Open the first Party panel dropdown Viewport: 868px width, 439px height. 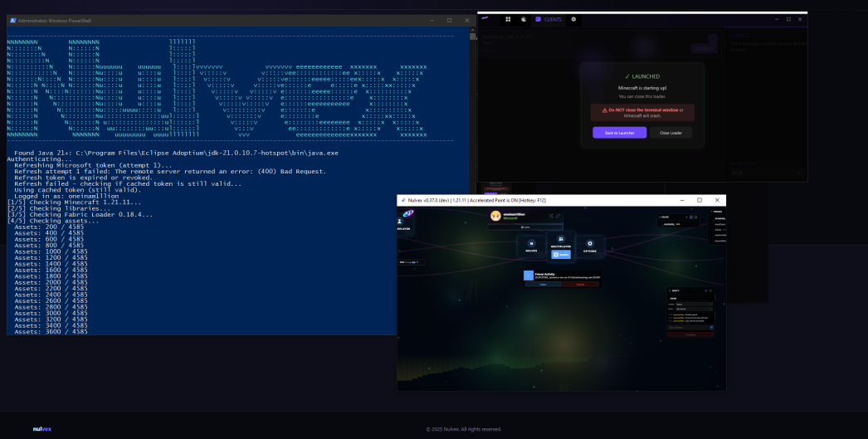coord(695,305)
